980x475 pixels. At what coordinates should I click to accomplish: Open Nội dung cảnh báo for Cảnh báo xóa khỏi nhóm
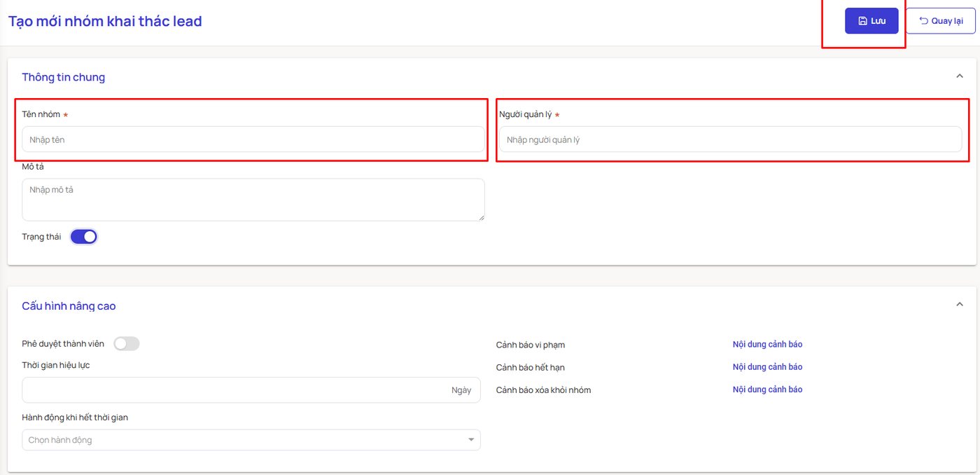(767, 390)
